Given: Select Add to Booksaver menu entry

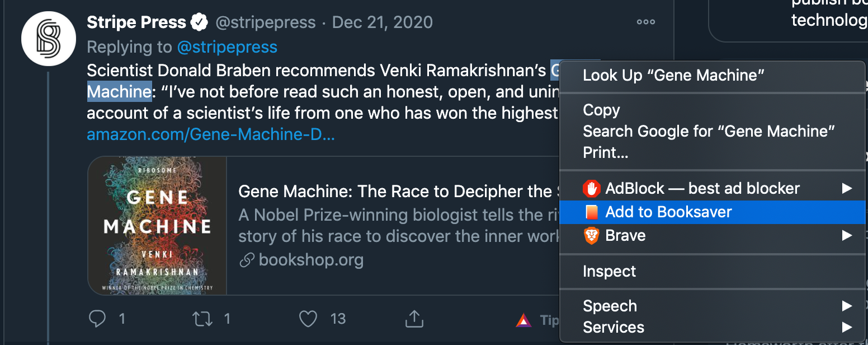Looking at the screenshot, I should 668,212.
